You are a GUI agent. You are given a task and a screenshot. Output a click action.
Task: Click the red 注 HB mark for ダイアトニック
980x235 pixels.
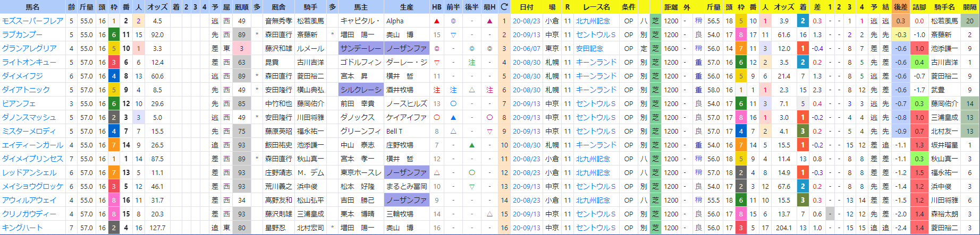click(x=436, y=90)
